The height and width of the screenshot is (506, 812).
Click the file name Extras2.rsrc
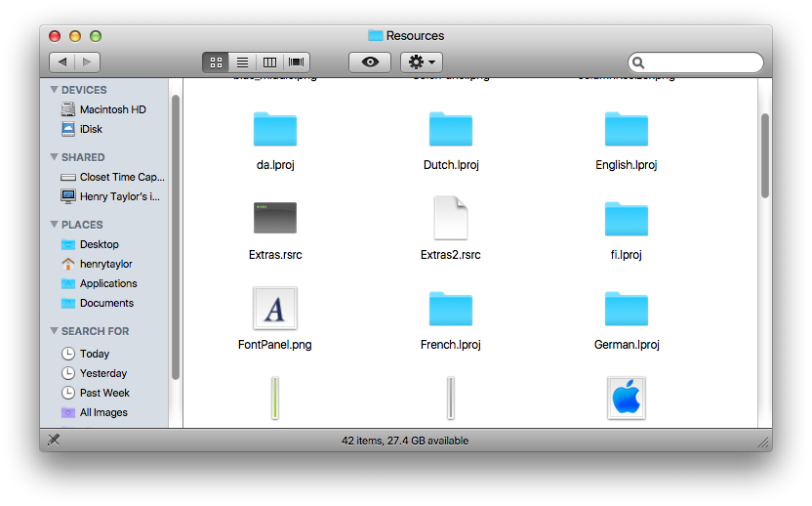click(x=451, y=255)
